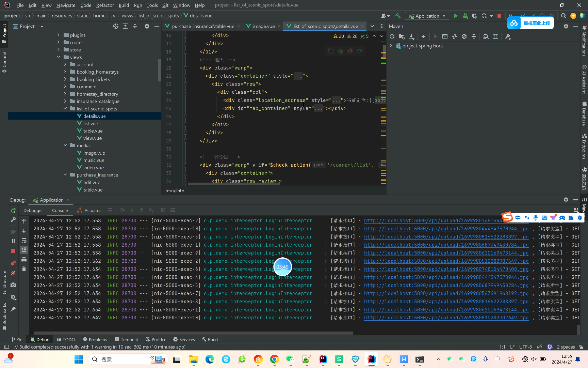Screen dimensions: 588x368
Task: Collapse the purchase_insurance folder
Action: [x=65, y=175]
